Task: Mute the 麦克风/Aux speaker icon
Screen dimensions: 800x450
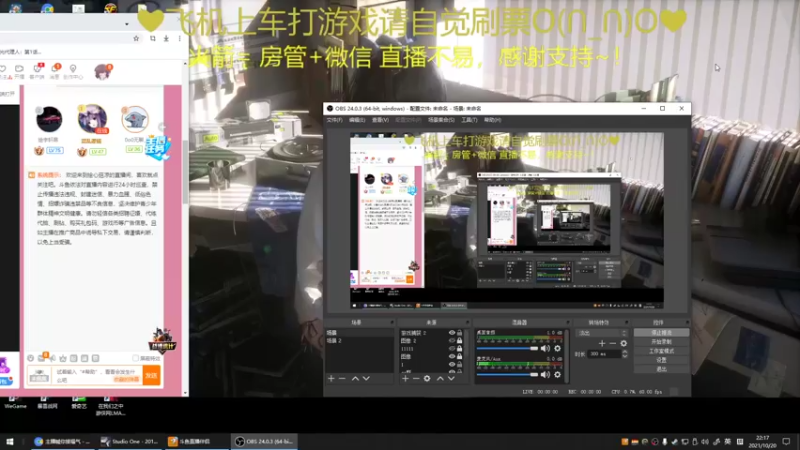Action: coord(545,374)
